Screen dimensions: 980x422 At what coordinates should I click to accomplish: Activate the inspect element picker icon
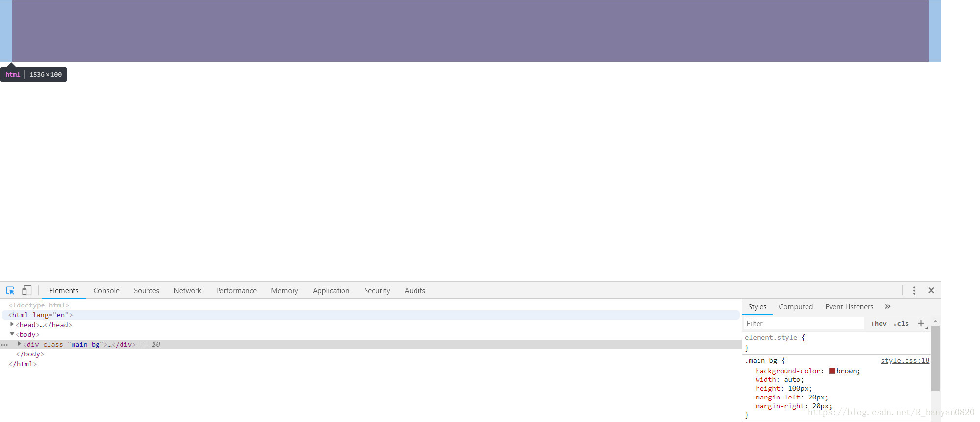pos(10,290)
